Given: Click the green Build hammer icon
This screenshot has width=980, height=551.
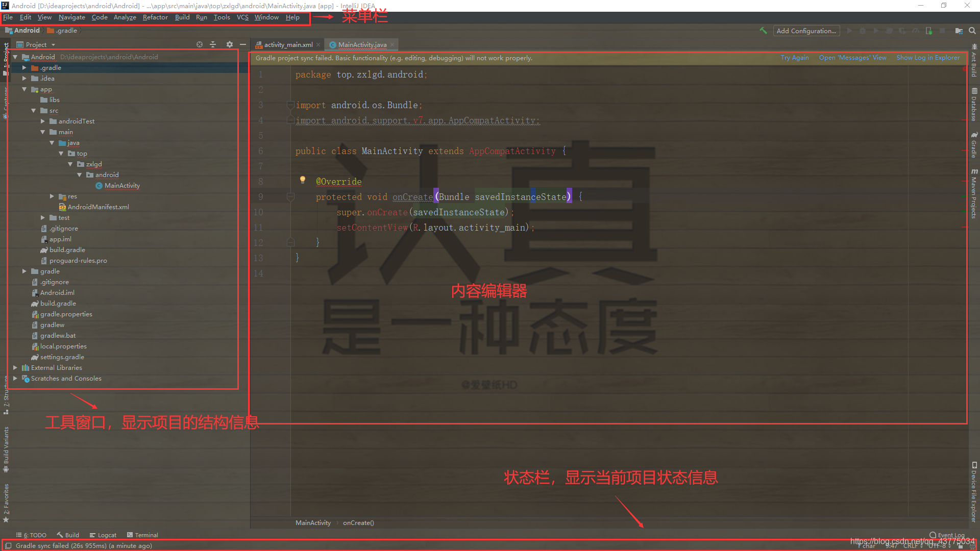Looking at the screenshot, I should [763, 31].
